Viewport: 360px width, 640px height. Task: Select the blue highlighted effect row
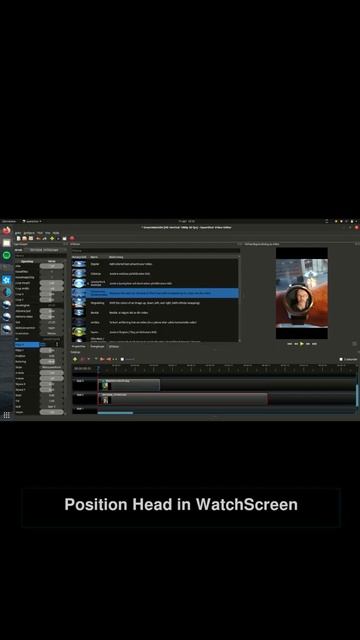click(x=156, y=293)
